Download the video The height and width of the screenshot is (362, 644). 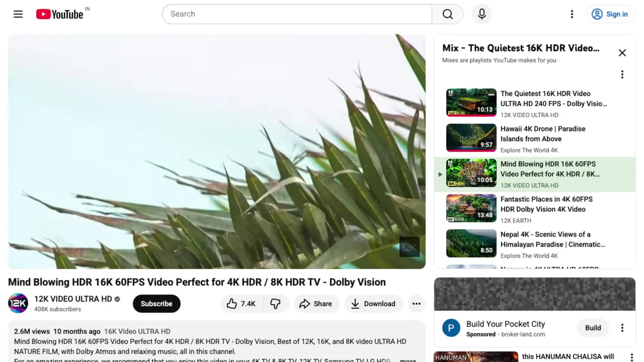pos(373,304)
